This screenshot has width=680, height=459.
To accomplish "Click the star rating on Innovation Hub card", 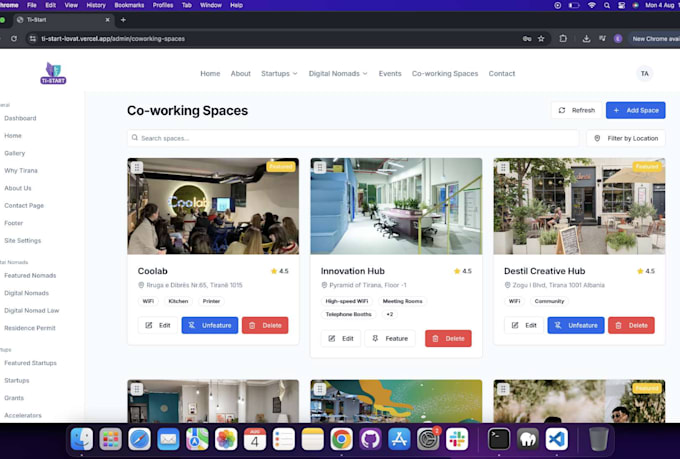I will (x=462, y=271).
